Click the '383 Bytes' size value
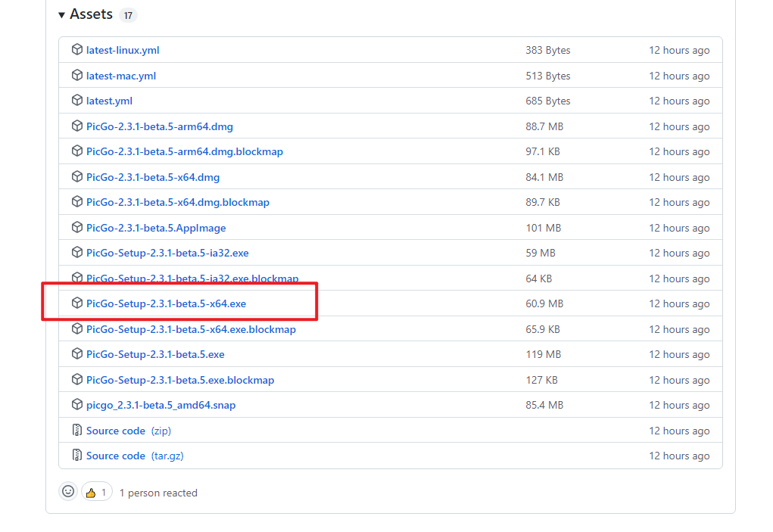The height and width of the screenshot is (532, 773). pyautogui.click(x=547, y=50)
